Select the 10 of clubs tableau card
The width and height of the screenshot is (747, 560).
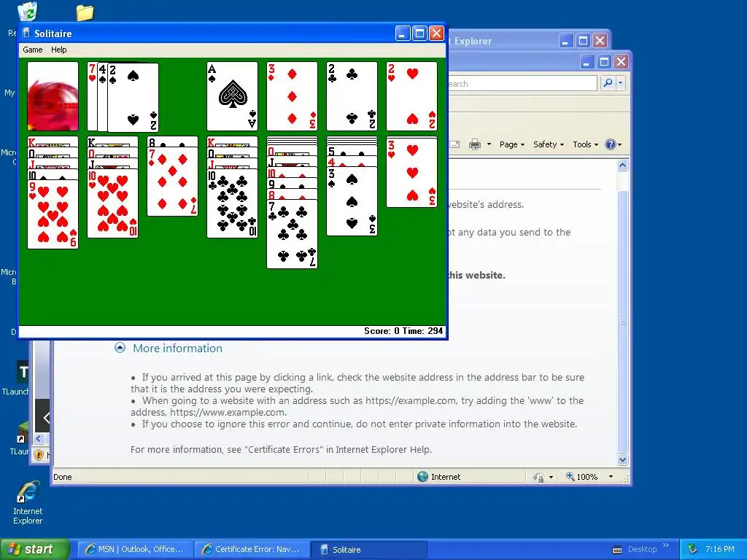click(x=232, y=203)
